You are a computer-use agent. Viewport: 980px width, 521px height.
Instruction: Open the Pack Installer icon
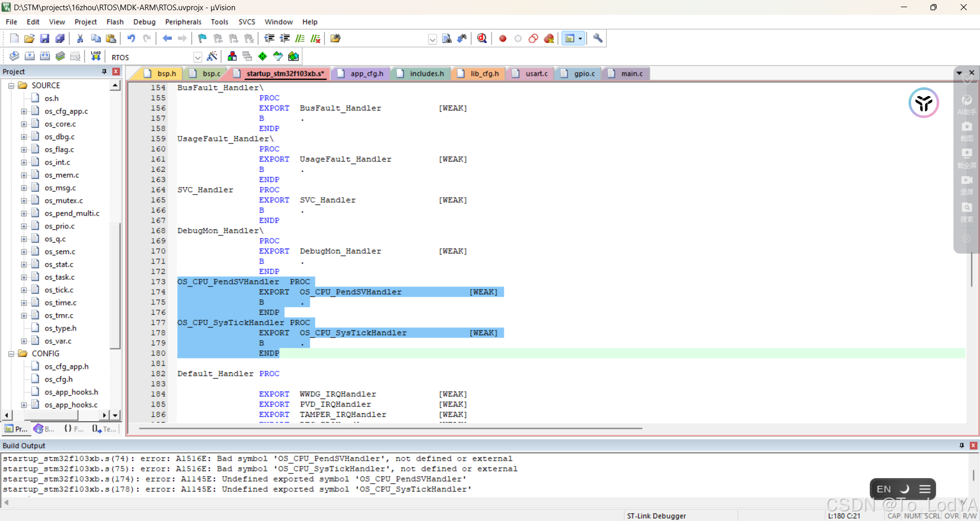293,56
